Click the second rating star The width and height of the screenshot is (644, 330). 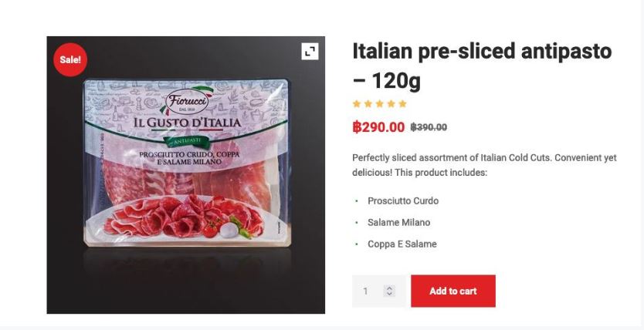(x=368, y=104)
